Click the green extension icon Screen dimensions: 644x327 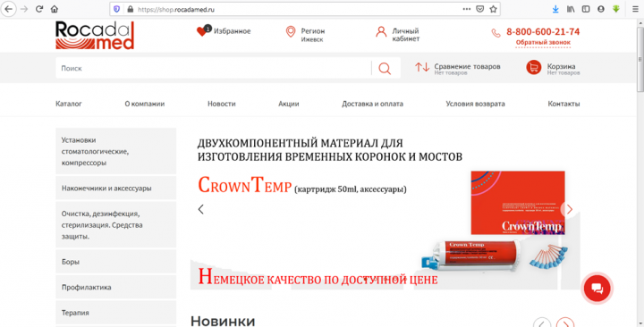[x=616, y=9]
